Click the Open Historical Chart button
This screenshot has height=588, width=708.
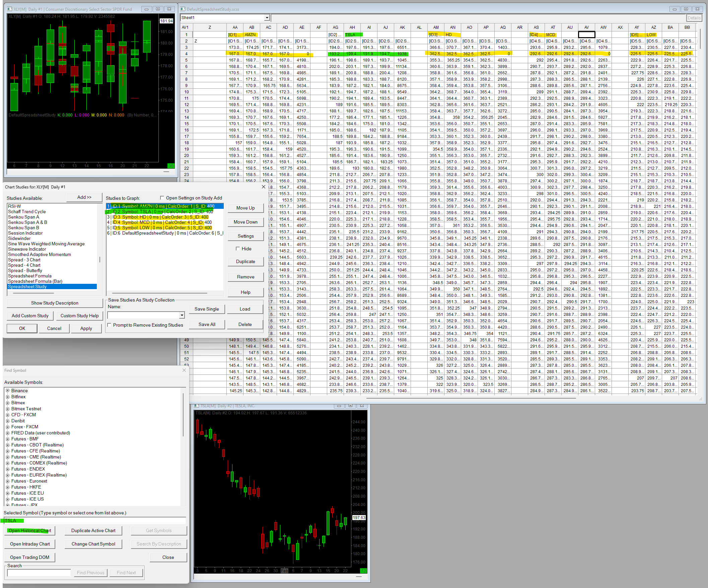tap(30, 530)
